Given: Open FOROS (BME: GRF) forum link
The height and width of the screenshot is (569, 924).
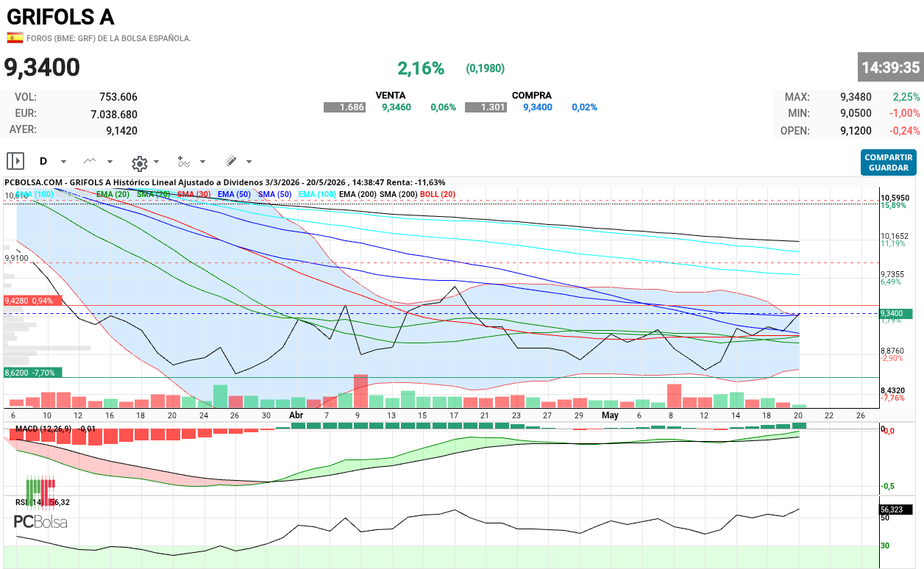Looking at the screenshot, I should point(109,38).
